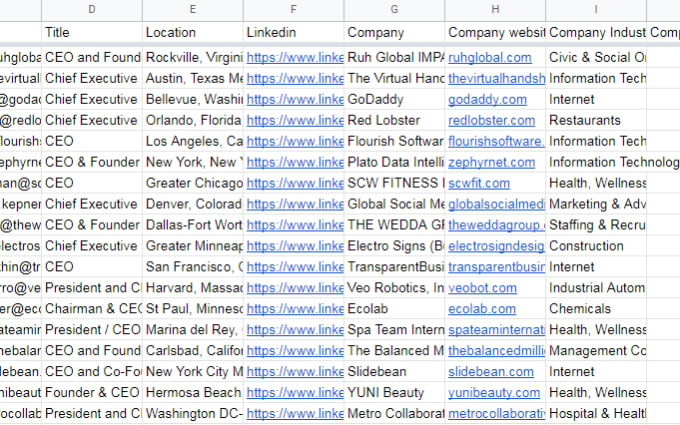Select the 'Location' header cell
Viewport: 680px width, 425px height.
coord(193,32)
